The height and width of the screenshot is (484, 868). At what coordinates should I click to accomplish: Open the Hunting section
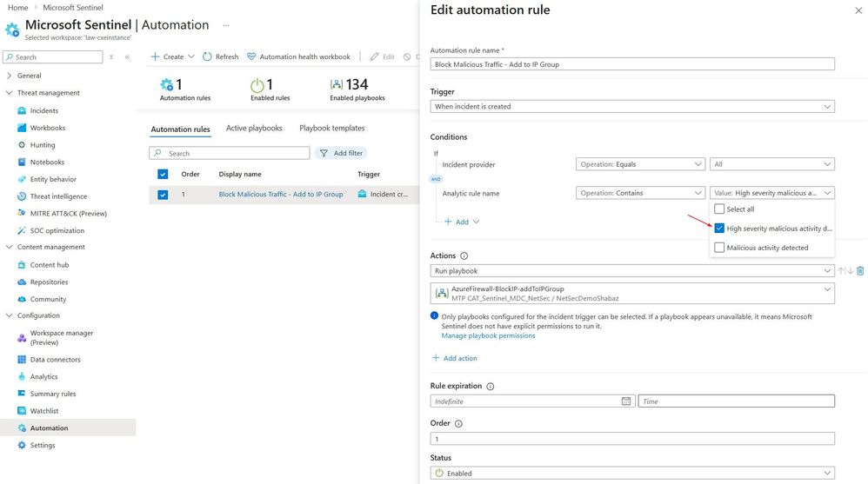coord(42,145)
